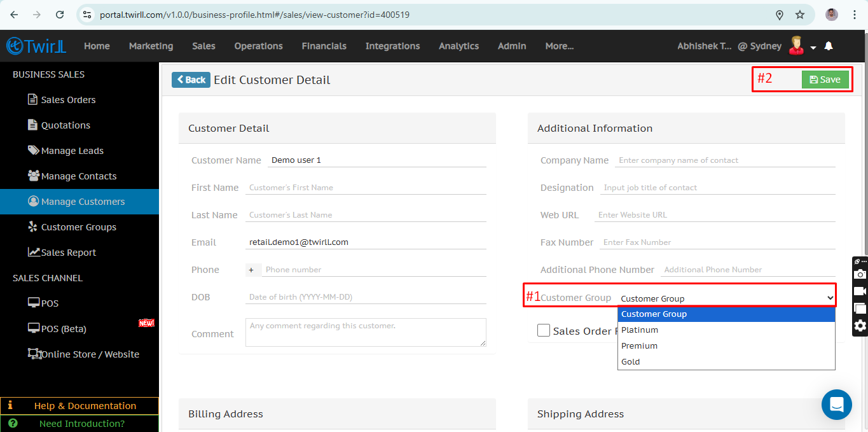Choose Premium from the dropdown list
This screenshot has height=432, width=868.
726,345
